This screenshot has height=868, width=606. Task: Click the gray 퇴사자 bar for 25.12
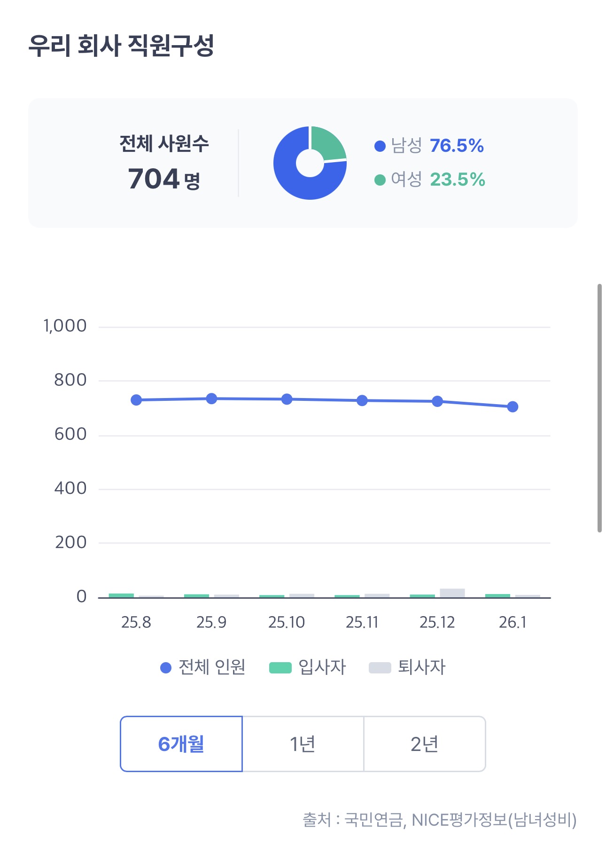(452, 593)
